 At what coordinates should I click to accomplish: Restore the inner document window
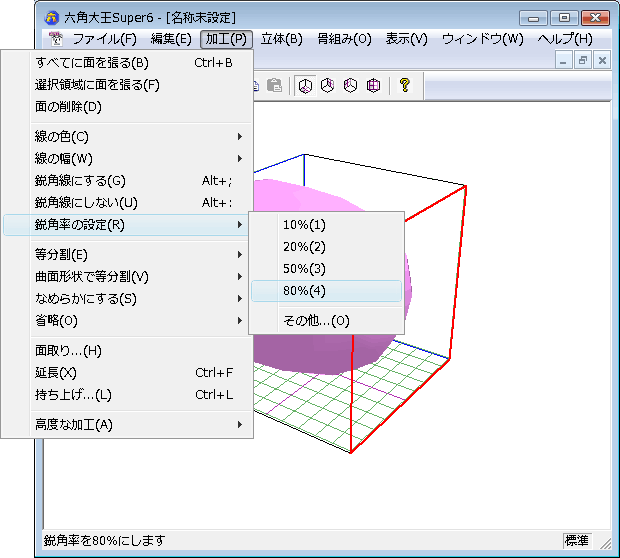583,61
